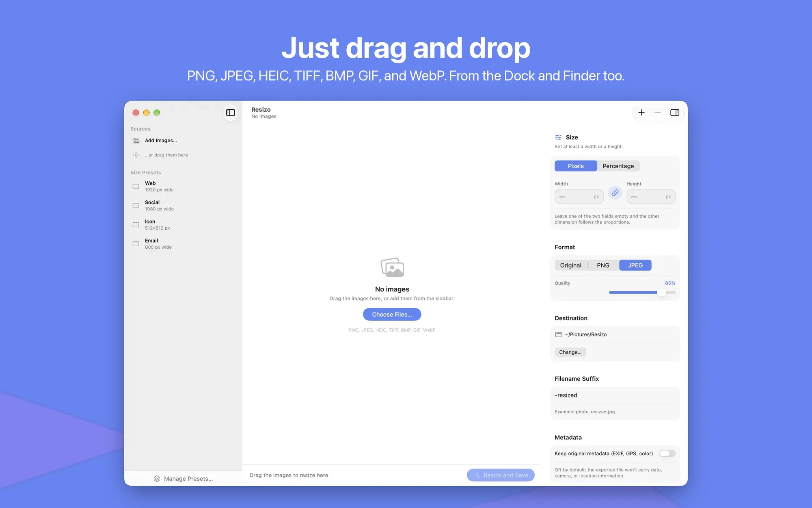This screenshot has width=812, height=508.
Task: Open Manage Presets
Action: point(183,479)
